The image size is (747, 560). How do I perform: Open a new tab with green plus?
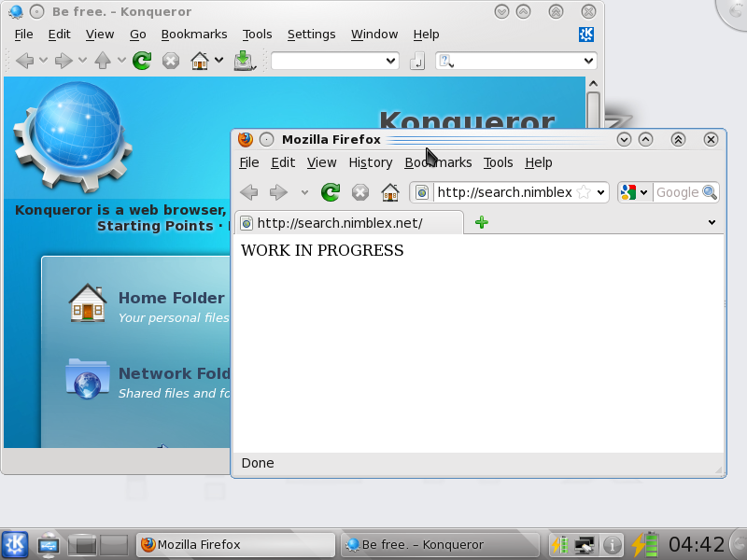482,222
